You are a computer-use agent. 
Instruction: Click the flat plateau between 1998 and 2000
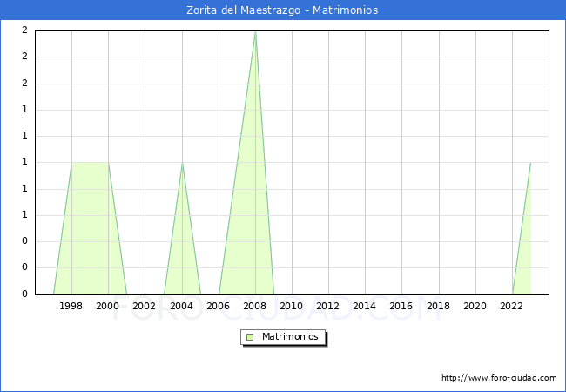coord(90,163)
